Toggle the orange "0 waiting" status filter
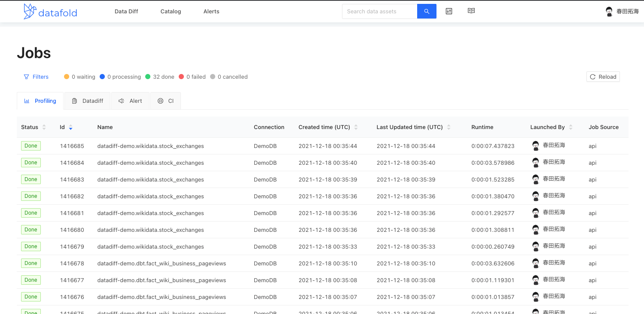 (79, 77)
